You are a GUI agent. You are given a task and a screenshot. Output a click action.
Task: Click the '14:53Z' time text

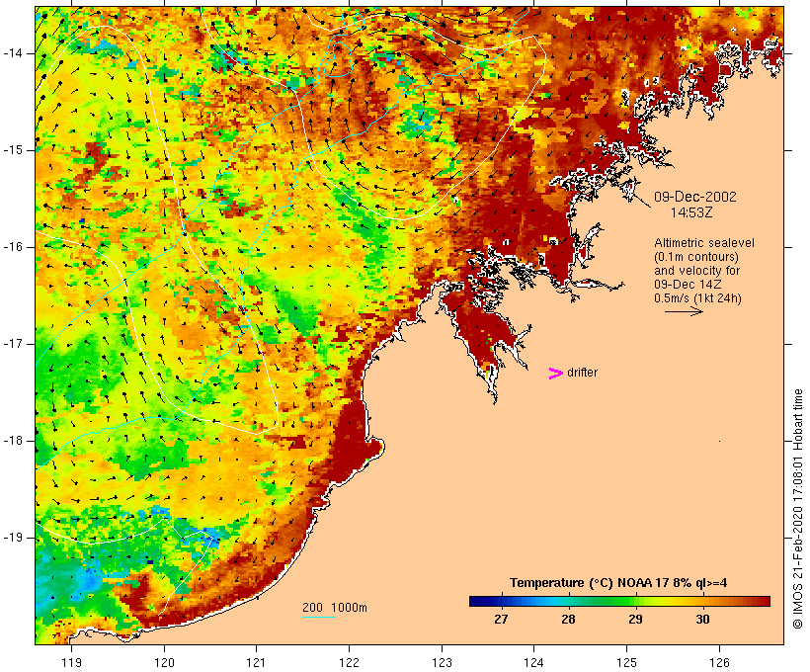691,212
